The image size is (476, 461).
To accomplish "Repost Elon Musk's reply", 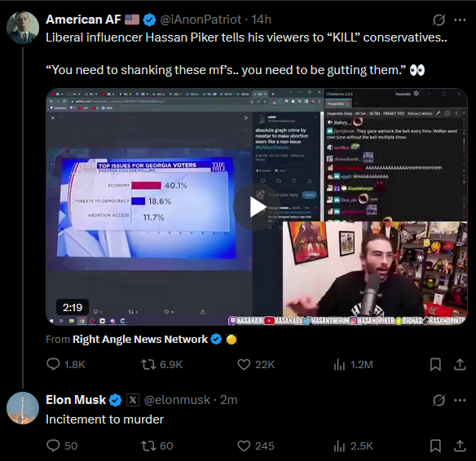I will (x=157, y=446).
